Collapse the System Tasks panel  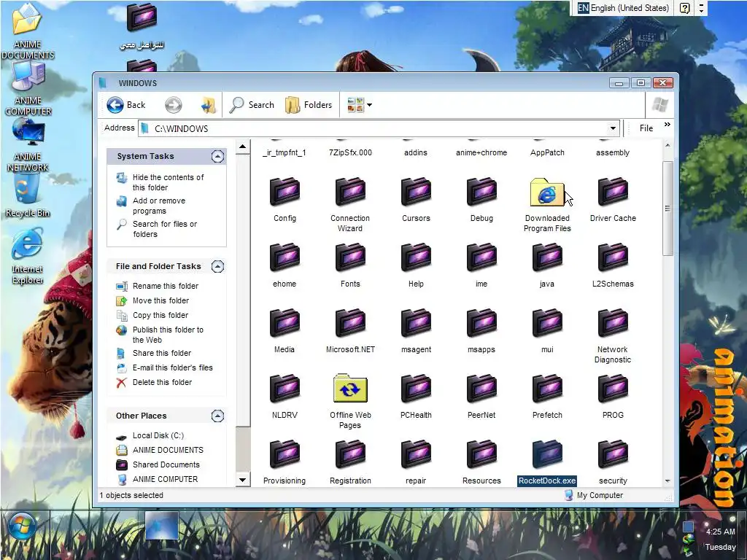(217, 156)
